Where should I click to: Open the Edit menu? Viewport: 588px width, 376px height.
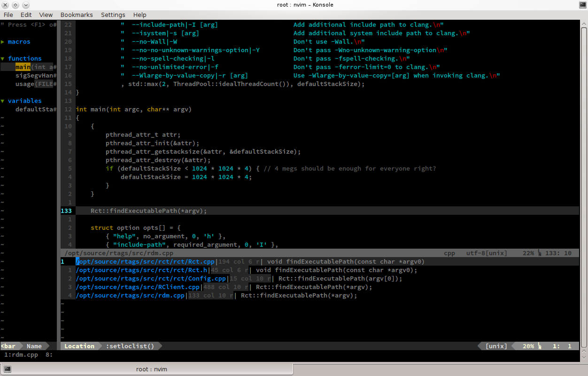point(26,15)
